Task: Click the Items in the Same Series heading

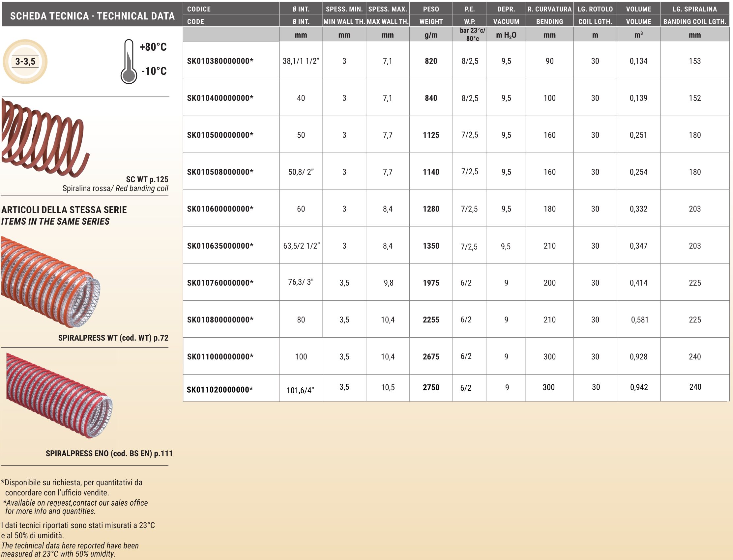Action: (55, 221)
